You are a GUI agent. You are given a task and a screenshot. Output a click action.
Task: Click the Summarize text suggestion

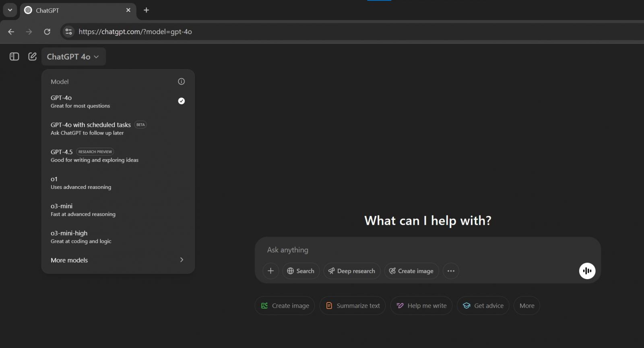coord(353,305)
